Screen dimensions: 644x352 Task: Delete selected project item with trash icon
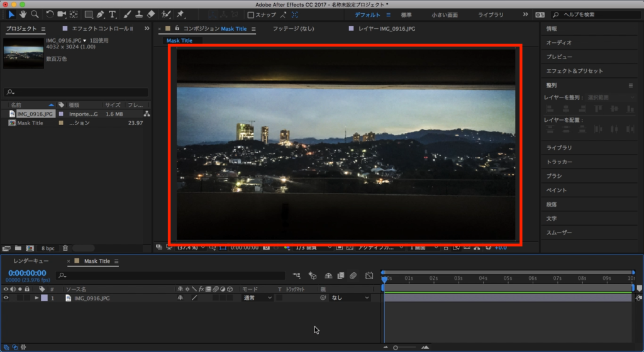(x=65, y=248)
